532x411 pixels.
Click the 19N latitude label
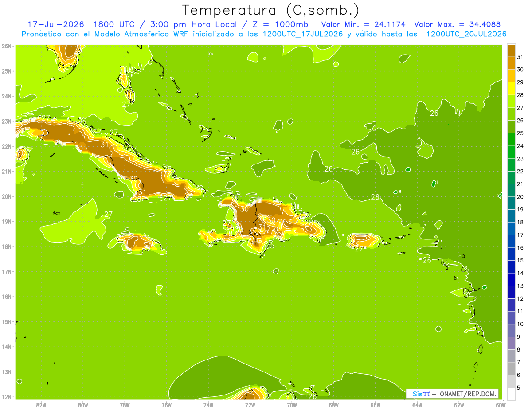(x=7, y=221)
